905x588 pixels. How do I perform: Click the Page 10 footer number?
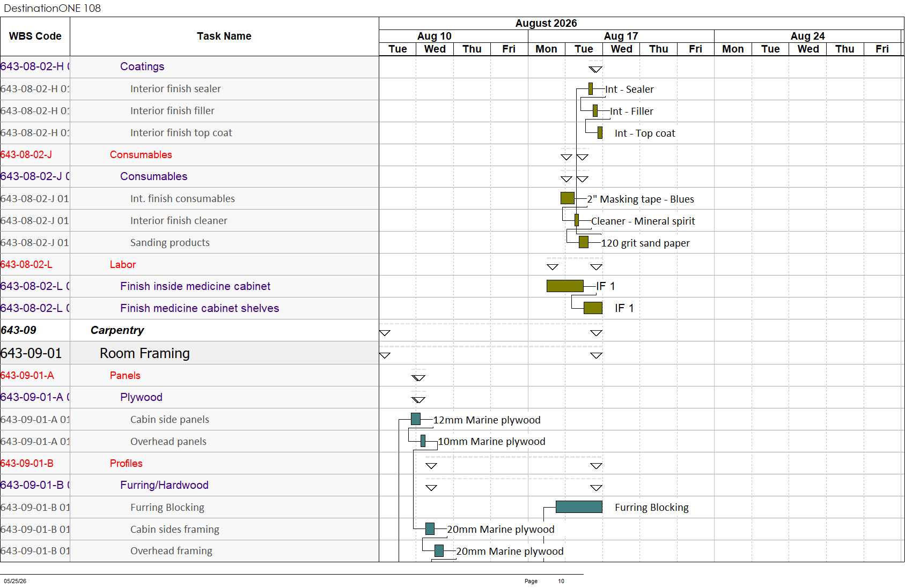click(x=561, y=581)
